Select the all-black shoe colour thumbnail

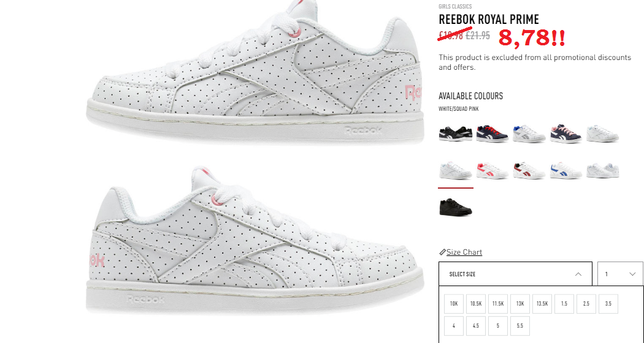pos(456,207)
